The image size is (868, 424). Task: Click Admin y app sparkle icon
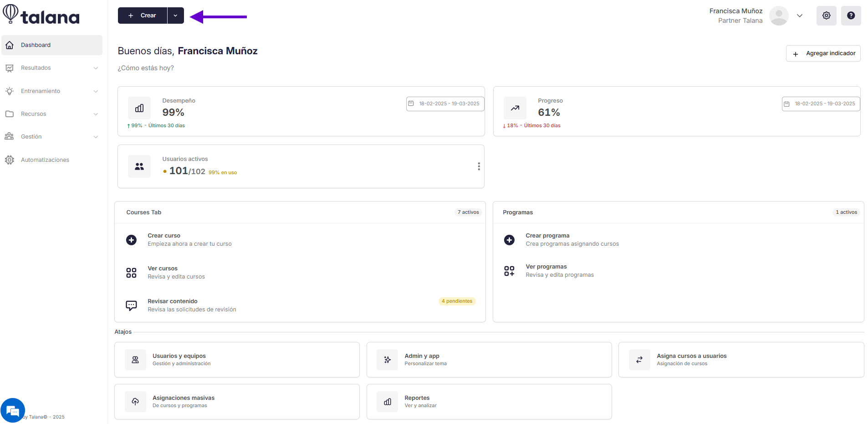pos(388,360)
